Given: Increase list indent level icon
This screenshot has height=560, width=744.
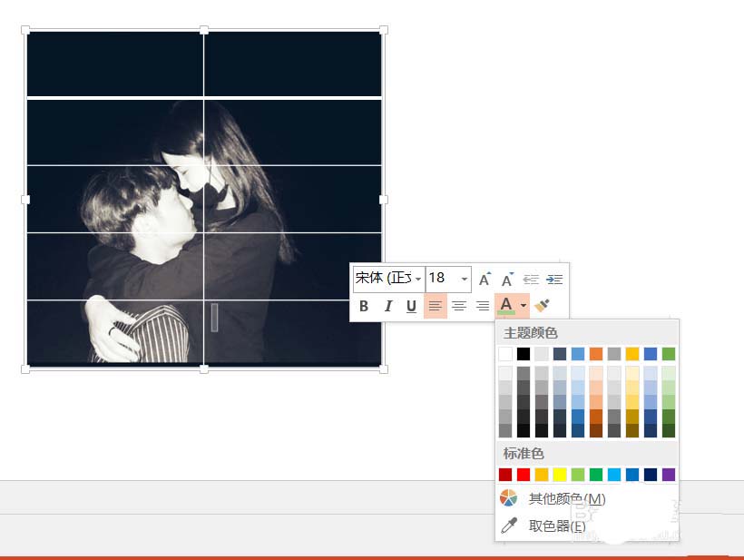Looking at the screenshot, I should click(554, 279).
